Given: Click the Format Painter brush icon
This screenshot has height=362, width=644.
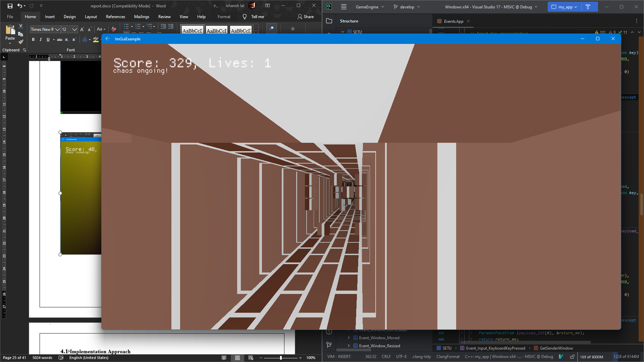Looking at the screenshot, I should (x=21, y=42).
